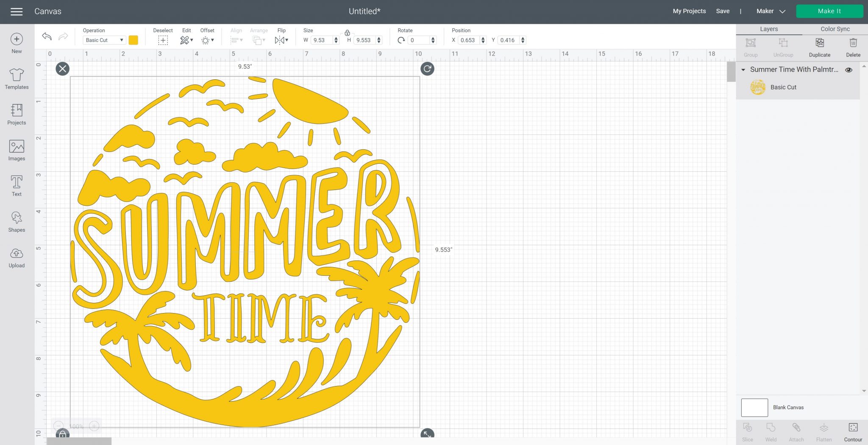Click the Duplicate layer icon
The image size is (868, 445).
[820, 43]
